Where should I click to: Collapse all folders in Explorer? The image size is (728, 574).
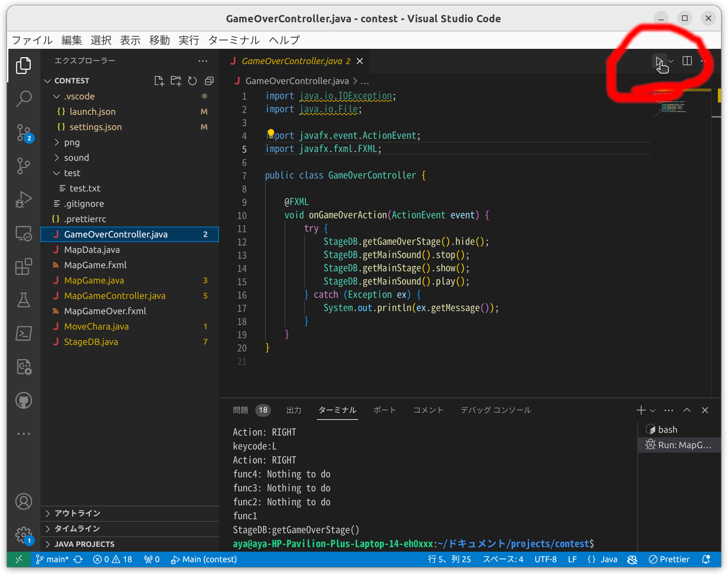[x=209, y=81]
